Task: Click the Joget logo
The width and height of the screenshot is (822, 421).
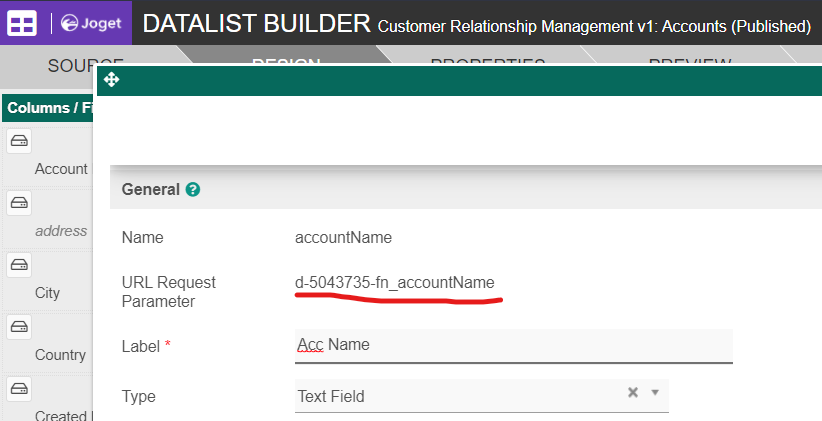Action: coord(89,22)
